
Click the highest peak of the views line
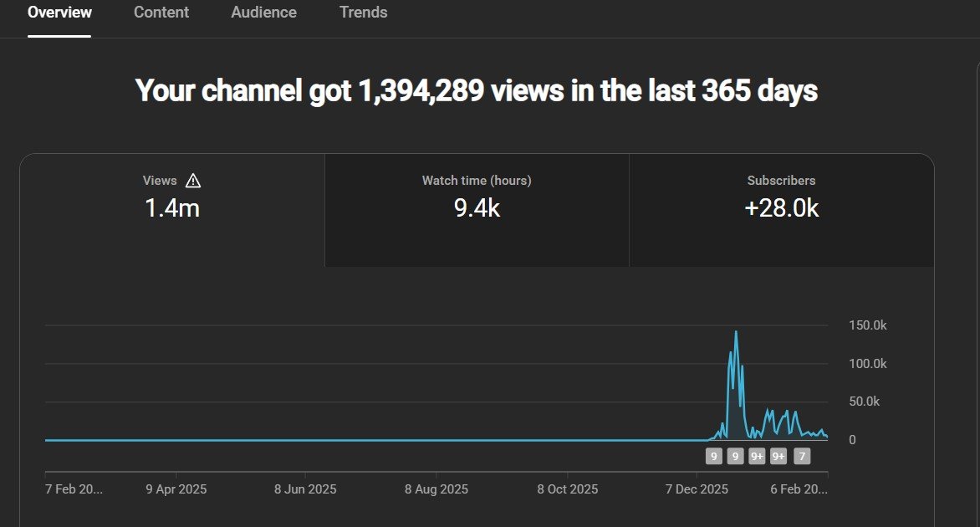(736, 332)
